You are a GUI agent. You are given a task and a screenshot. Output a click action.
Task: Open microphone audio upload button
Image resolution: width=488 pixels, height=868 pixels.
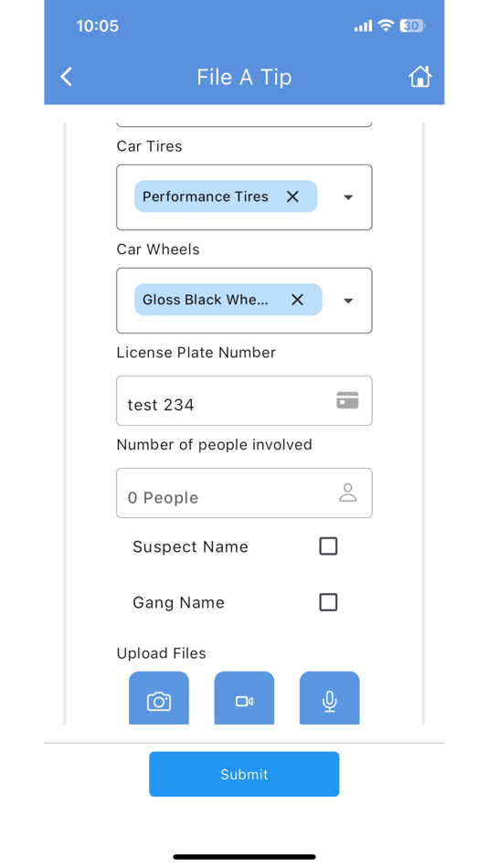pos(330,699)
